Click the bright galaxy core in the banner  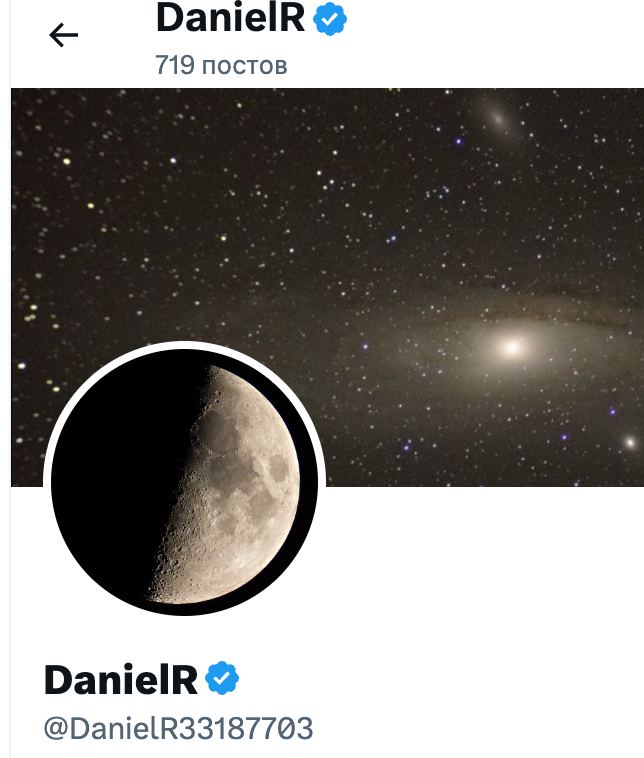(512, 347)
